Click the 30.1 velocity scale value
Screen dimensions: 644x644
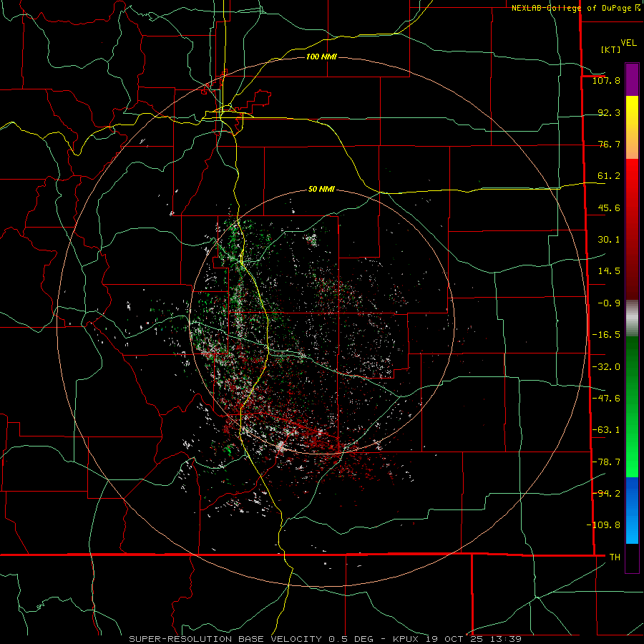tap(609, 240)
